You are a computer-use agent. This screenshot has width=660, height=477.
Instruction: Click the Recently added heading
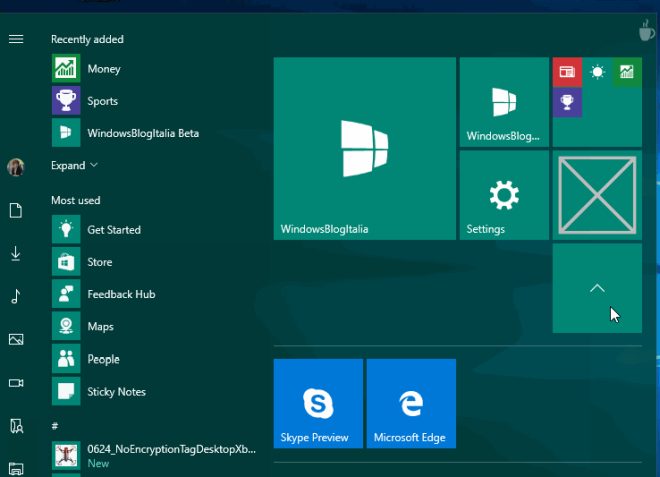coord(87,39)
